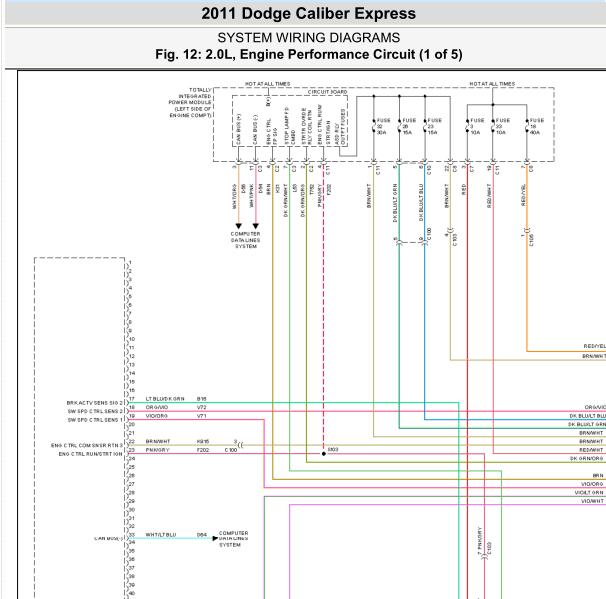The height and width of the screenshot is (599, 606).
Task: Click the "CIRCUIT BOARD" label
Action: (x=327, y=92)
